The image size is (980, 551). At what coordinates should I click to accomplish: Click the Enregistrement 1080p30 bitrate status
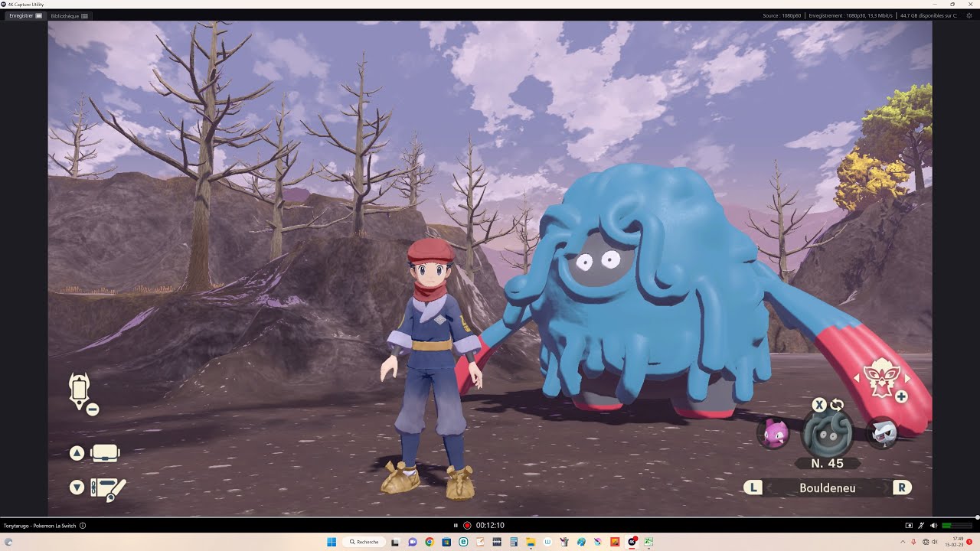tap(851, 15)
